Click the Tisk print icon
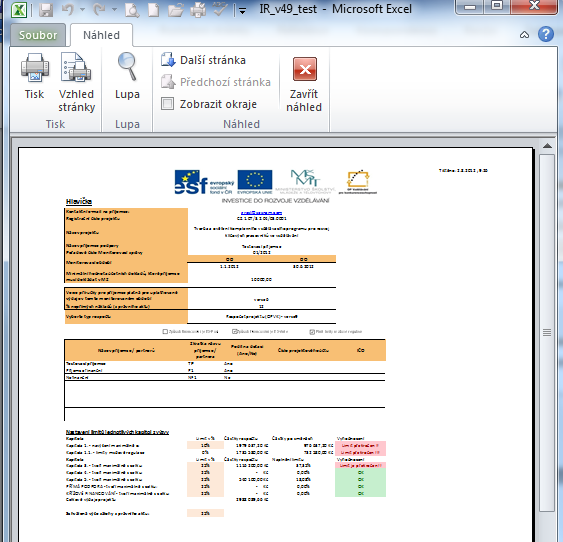 [34, 68]
